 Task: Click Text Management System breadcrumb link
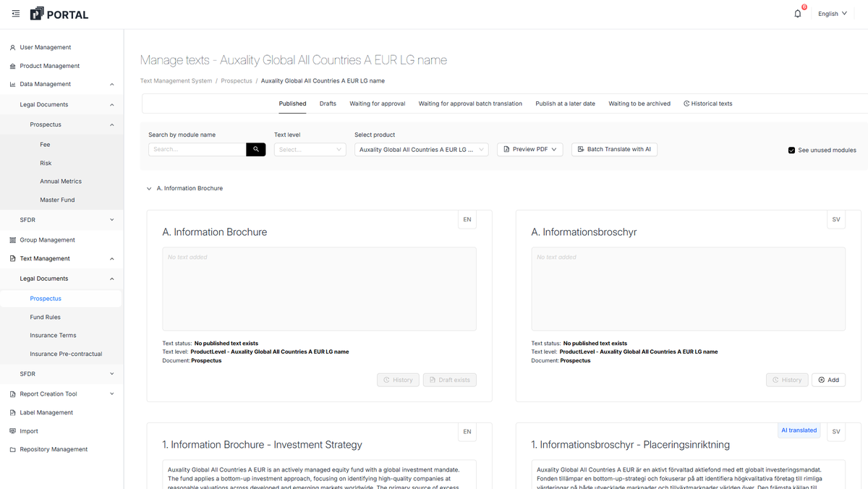pos(176,81)
